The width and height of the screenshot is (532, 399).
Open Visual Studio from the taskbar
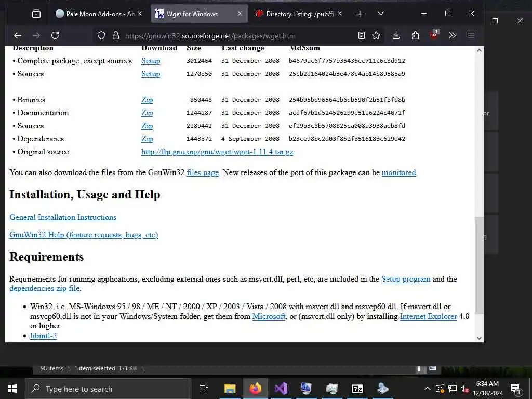tap(281, 389)
